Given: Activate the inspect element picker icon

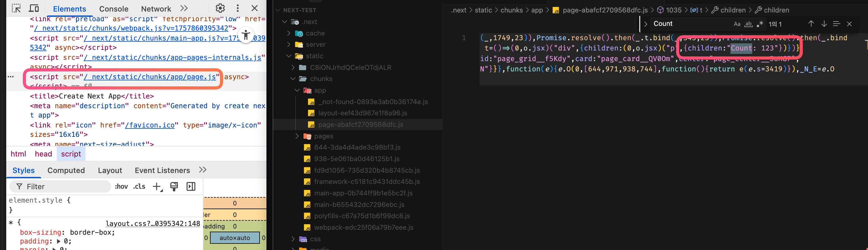Looking at the screenshot, I should click(16, 8).
